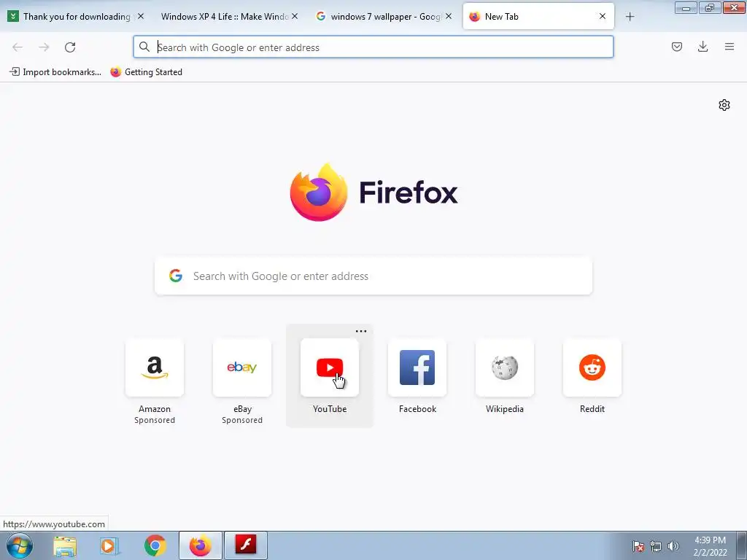Open Getting Started bookmark

146,72
